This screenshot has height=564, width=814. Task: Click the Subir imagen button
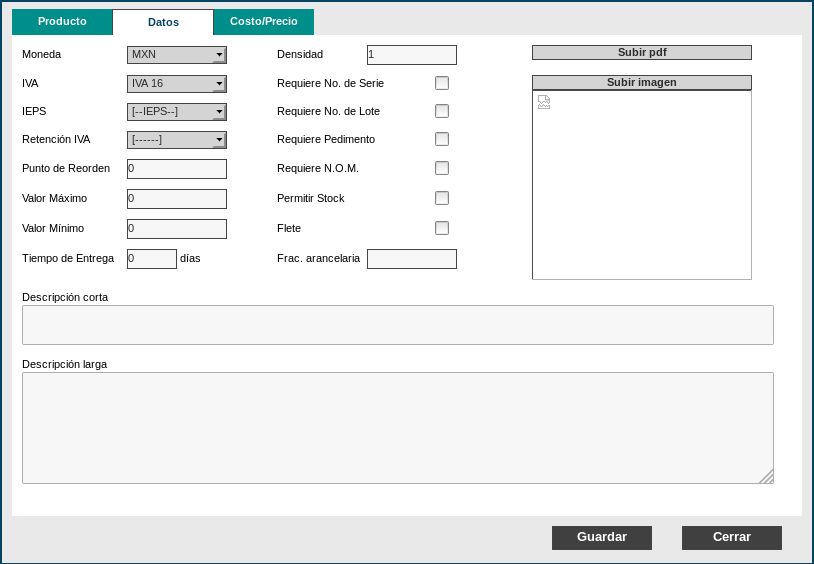coord(641,82)
